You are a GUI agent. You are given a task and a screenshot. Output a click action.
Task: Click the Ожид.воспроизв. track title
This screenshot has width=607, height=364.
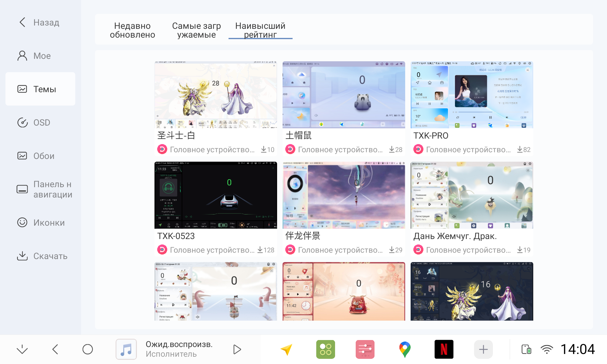coord(179,344)
